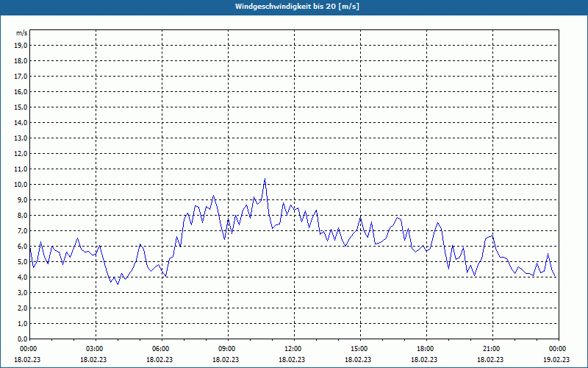Click the 18.02.23 date under 12:00
588x368 pixels.
tap(292, 359)
